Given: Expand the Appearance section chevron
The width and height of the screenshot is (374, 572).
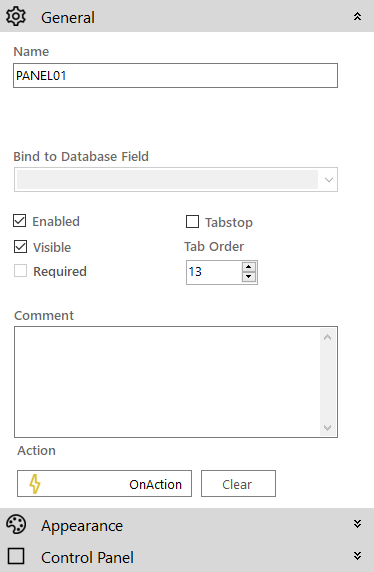Looking at the screenshot, I should tap(358, 524).
